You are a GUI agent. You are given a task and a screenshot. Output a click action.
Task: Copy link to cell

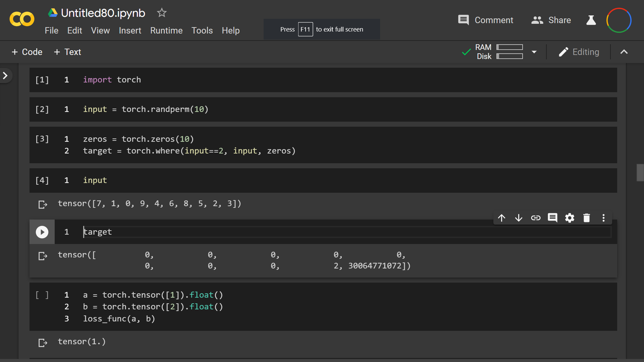536,218
